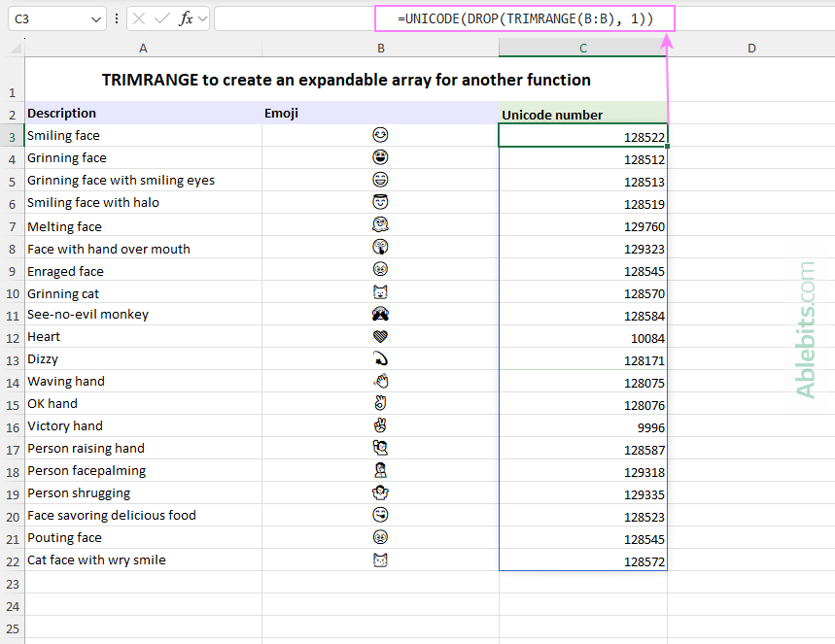Confirm entry using the checkmark icon
This screenshot has width=835, height=644.
(163, 18)
